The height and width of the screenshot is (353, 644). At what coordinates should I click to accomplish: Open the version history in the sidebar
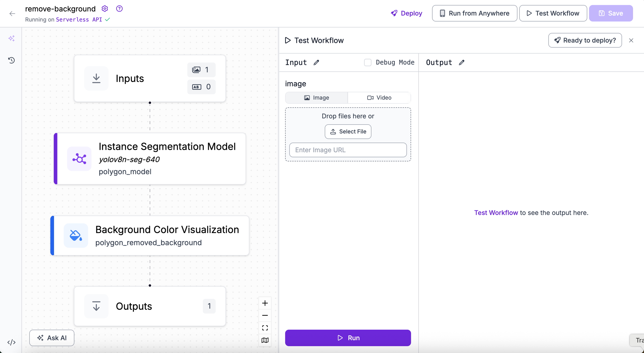click(x=12, y=60)
